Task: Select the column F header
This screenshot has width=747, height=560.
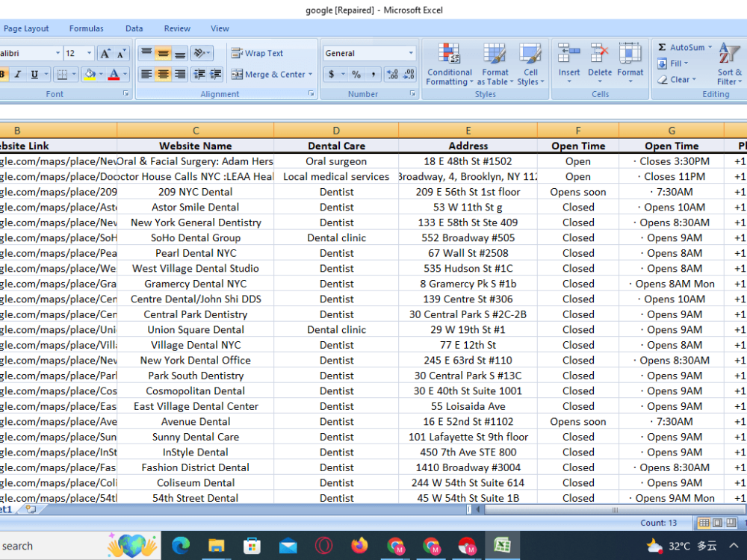Action: (x=578, y=131)
